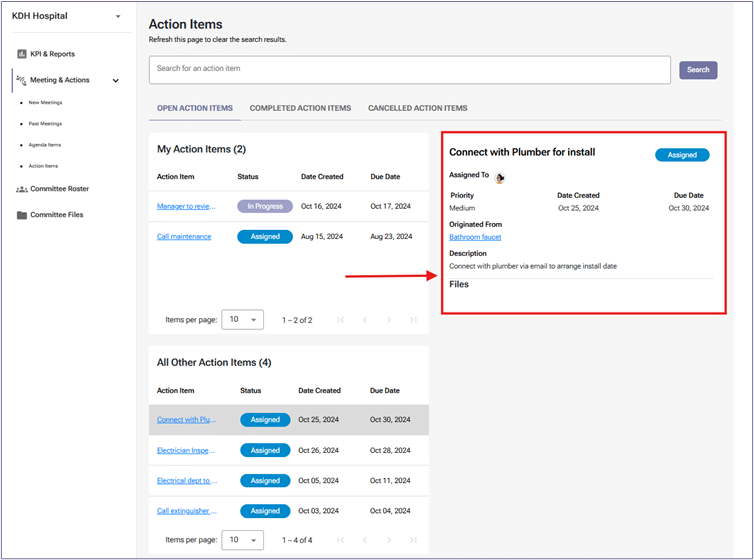
Task: Switch to Cancelled Action Items tab
Action: coord(417,108)
